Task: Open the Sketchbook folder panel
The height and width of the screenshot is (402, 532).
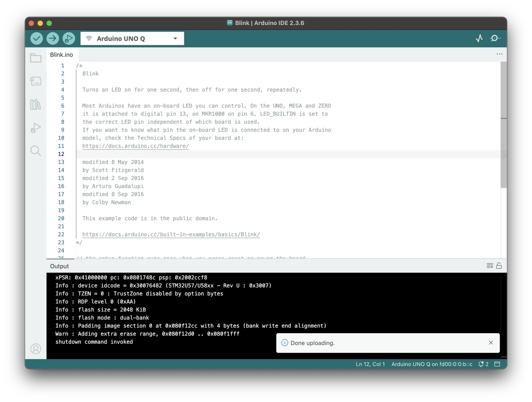Action: [x=36, y=58]
